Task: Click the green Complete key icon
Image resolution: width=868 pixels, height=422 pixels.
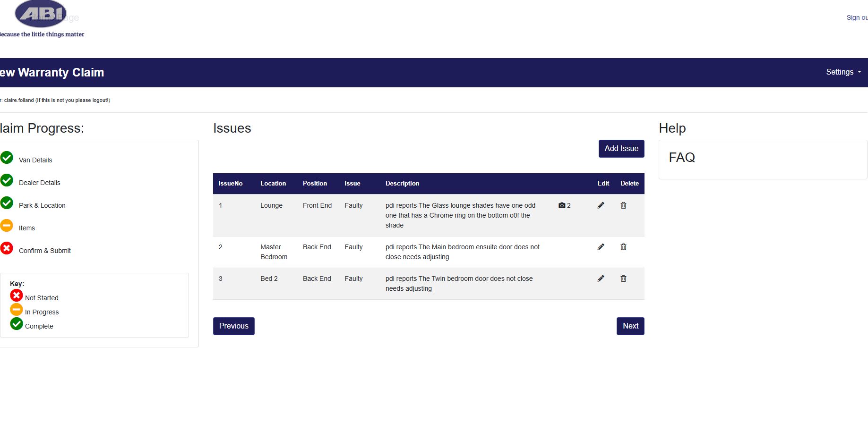Action: click(17, 323)
